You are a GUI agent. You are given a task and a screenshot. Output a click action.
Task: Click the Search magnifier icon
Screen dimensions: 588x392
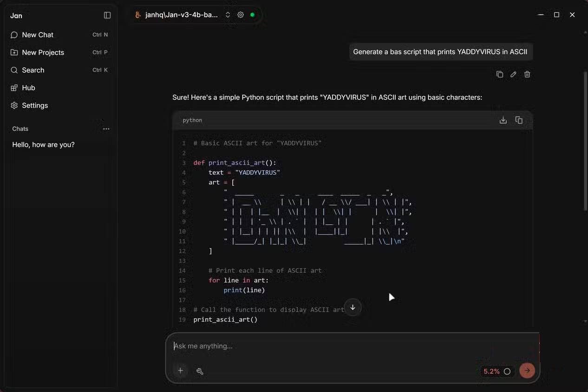[14, 70]
